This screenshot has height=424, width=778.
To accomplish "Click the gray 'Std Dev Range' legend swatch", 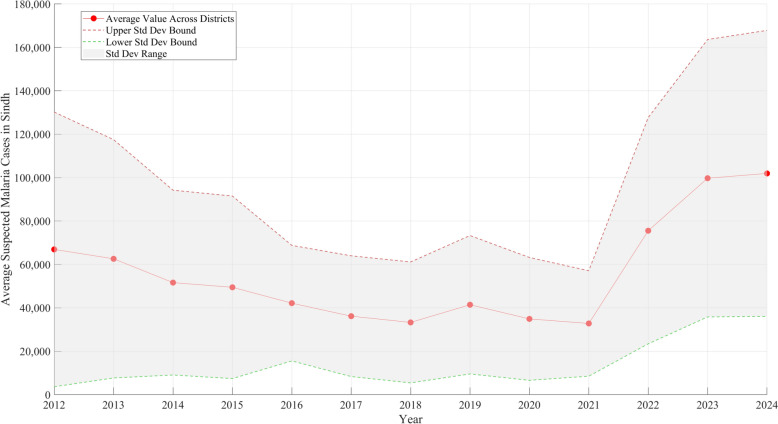I will (x=93, y=54).
